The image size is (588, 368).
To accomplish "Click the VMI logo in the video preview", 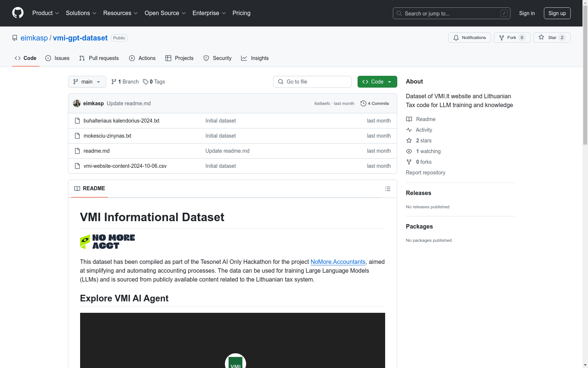I will click(235, 361).
